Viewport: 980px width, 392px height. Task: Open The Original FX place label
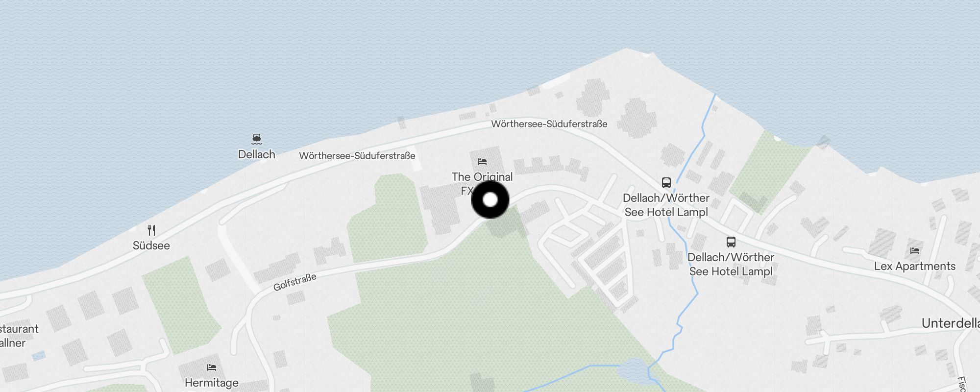click(482, 183)
